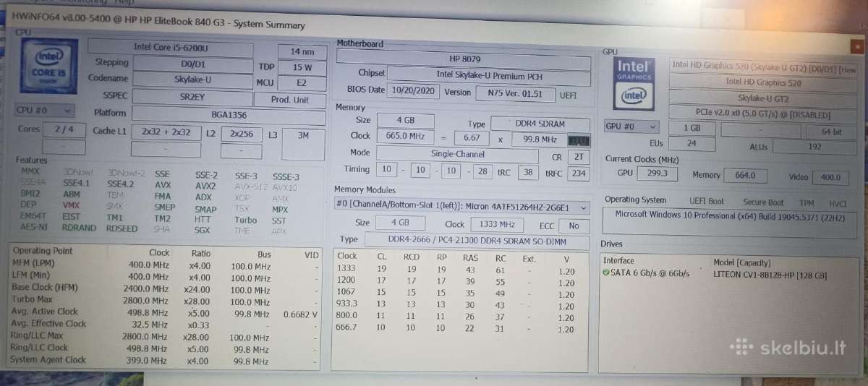The width and height of the screenshot is (868, 386).
Task: Open the CPU #0 selector dropdown
Action: pos(45,111)
